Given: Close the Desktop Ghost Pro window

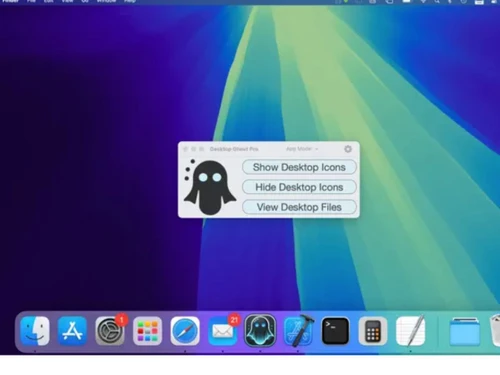Looking at the screenshot, I should 186,149.
